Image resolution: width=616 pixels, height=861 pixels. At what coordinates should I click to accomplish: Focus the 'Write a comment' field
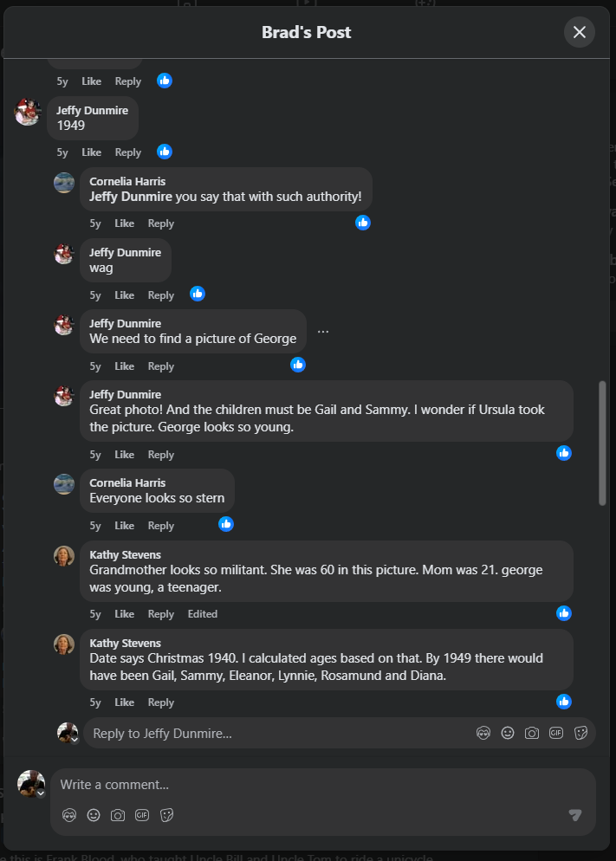coord(312,785)
